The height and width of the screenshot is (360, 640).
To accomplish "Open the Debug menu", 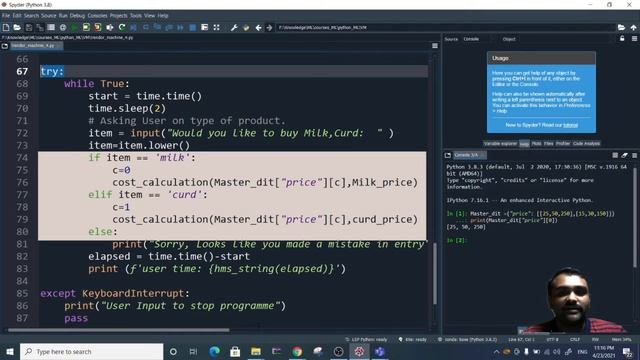I will [x=77, y=16].
